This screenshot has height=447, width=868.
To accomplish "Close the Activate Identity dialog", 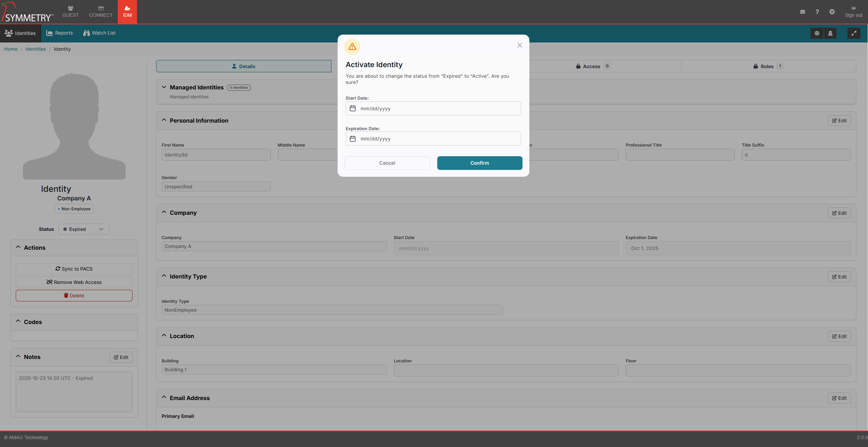I will pos(519,45).
